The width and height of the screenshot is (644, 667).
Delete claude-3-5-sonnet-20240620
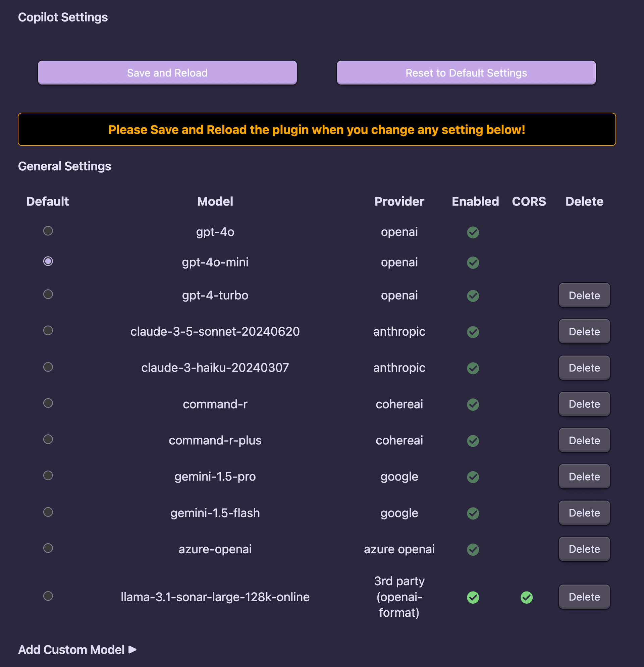(x=584, y=331)
